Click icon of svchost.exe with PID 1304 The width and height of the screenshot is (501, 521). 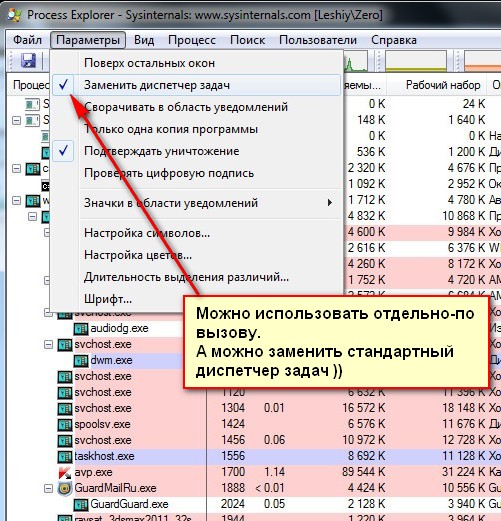[x=65, y=408]
